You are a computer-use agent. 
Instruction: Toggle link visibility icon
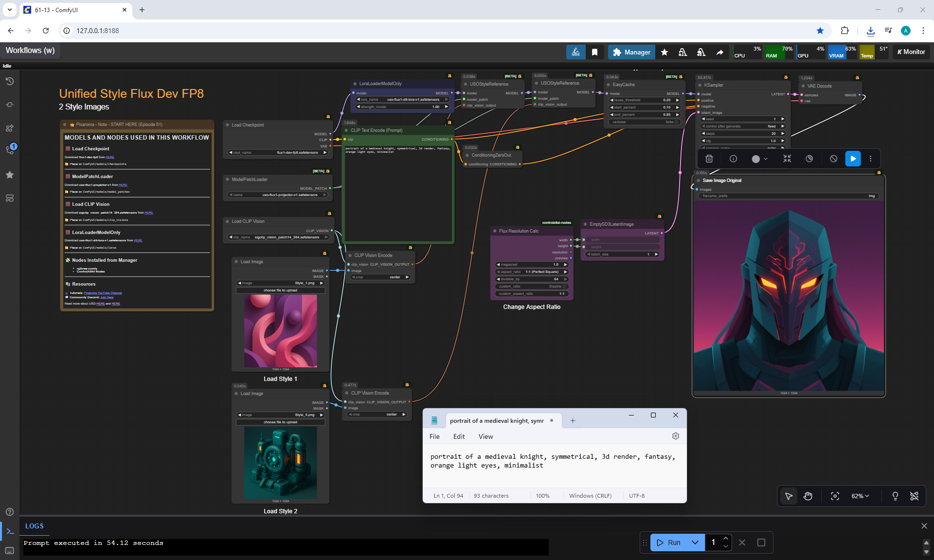point(914,496)
